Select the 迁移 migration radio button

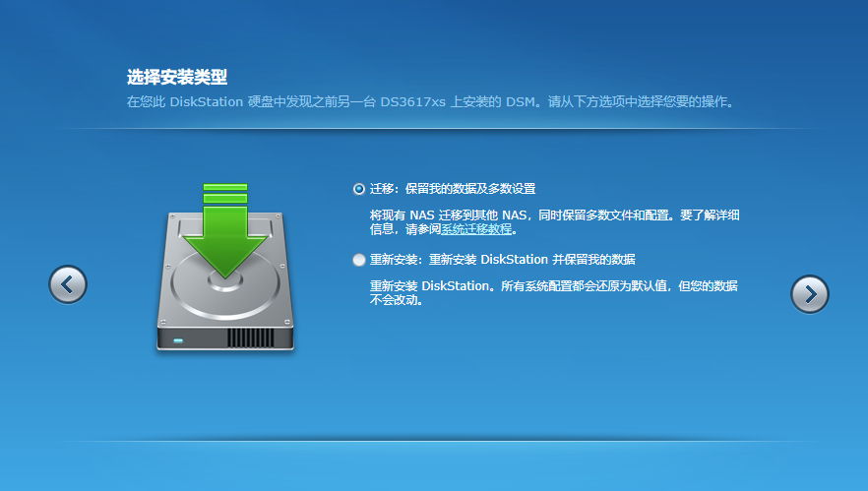click(358, 189)
